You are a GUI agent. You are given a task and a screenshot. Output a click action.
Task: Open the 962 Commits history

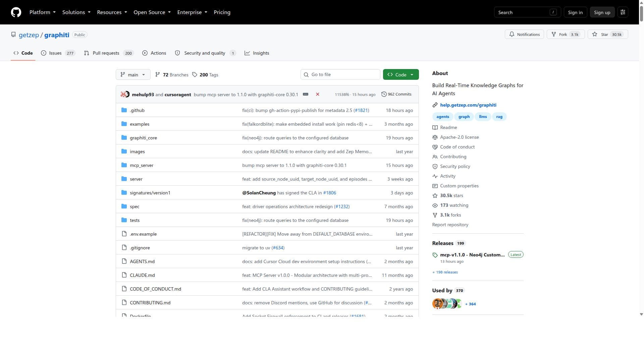click(x=396, y=95)
